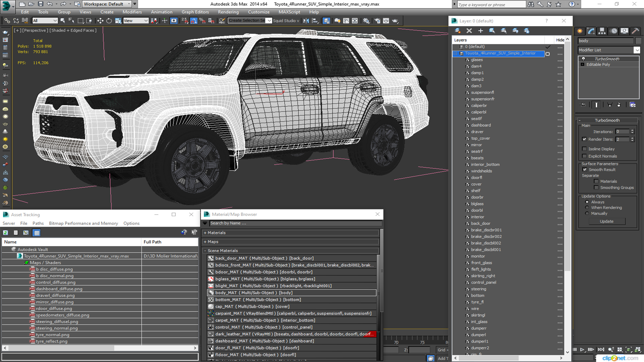Increase Iterations spinner value
Image resolution: width=644 pixels, height=362 pixels.
[x=632, y=130]
